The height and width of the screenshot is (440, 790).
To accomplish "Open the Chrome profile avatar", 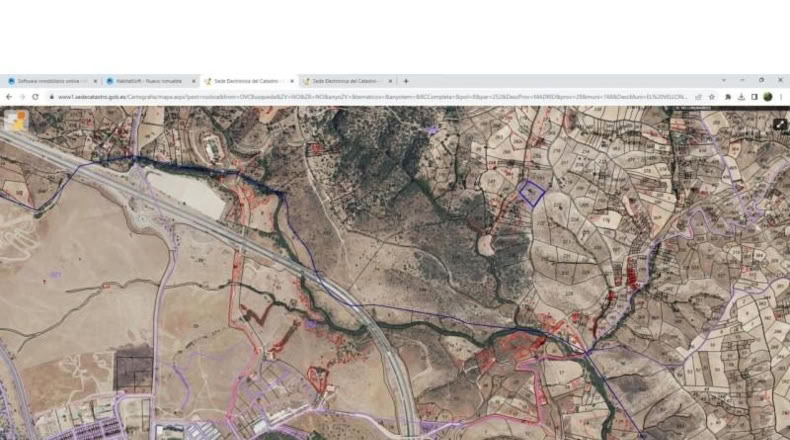I will coord(768,97).
